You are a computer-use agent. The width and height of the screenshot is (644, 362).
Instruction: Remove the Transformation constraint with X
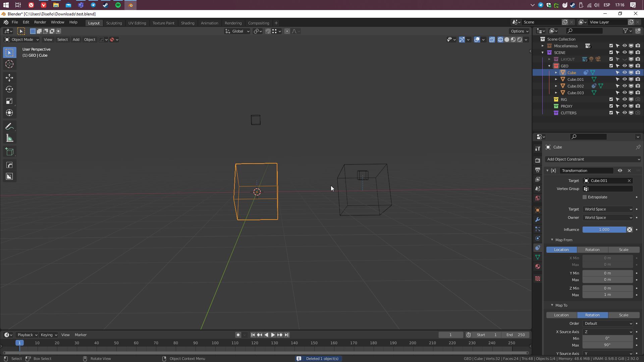pyautogui.click(x=629, y=171)
